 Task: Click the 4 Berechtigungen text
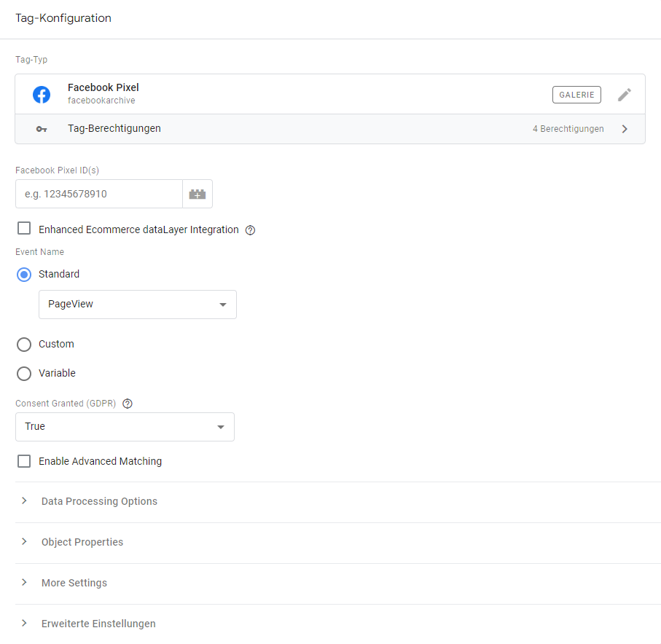coord(568,129)
